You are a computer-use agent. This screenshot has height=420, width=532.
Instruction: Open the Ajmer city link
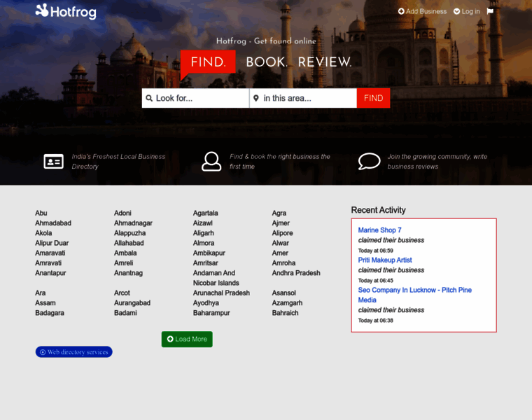[281, 223]
